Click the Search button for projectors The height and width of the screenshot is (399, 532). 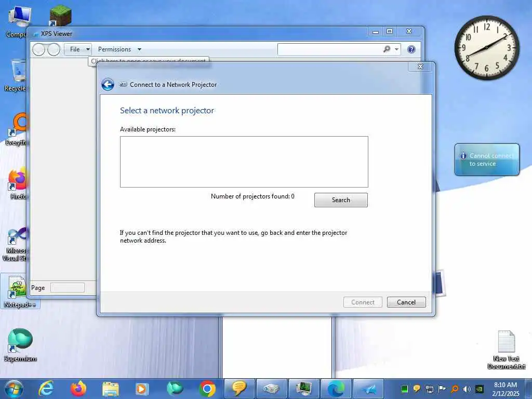point(341,200)
